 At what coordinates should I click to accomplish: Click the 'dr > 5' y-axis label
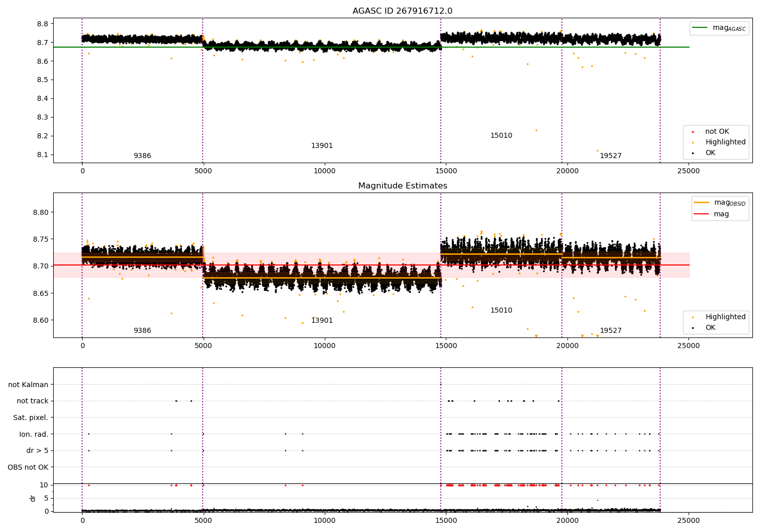coord(37,451)
